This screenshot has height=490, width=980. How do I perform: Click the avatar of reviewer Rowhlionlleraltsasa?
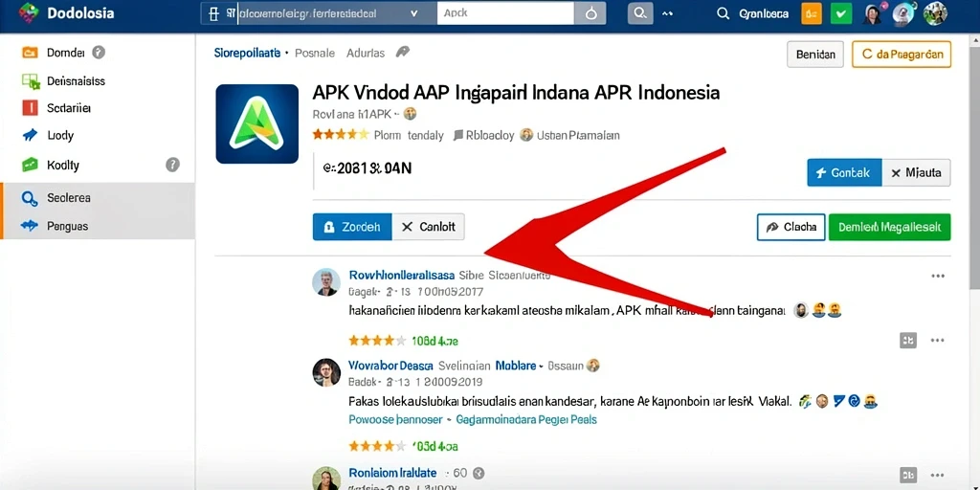326,283
